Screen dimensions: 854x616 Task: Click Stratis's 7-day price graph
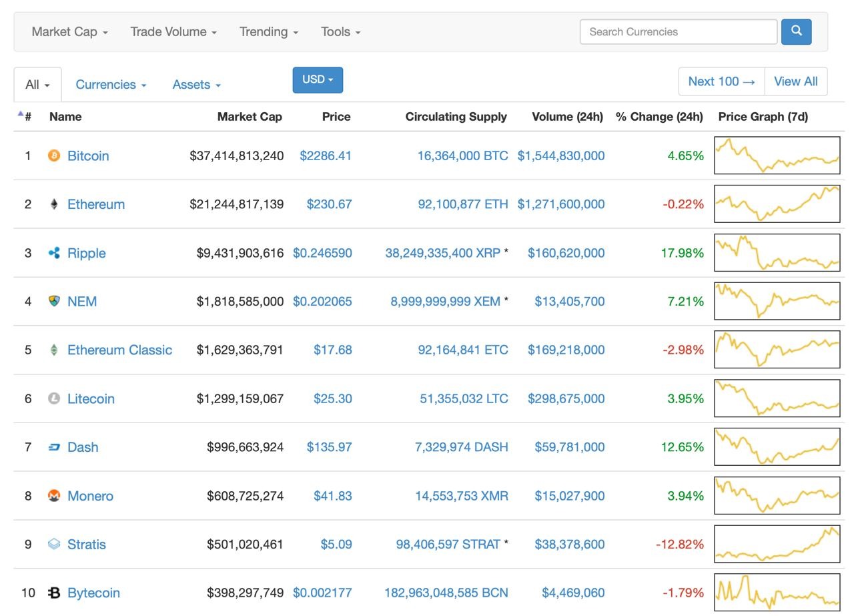[777, 544]
